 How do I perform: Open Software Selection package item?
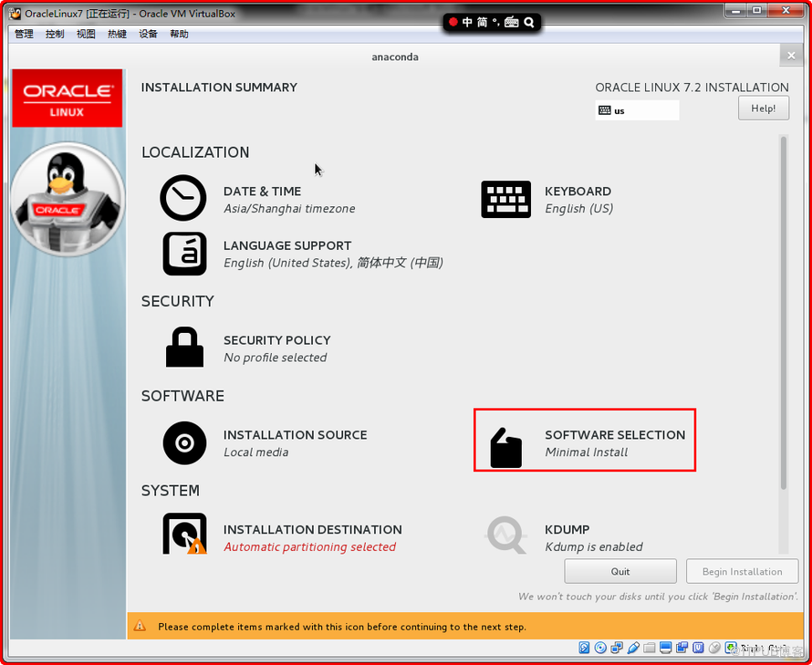pyautogui.click(x=585, y=441)
